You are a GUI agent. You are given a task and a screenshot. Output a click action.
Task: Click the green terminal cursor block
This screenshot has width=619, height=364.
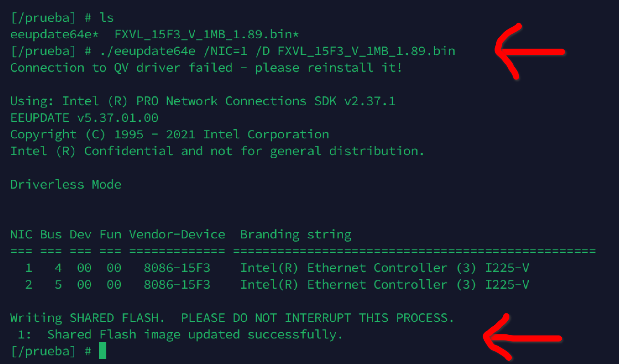click(103, 351)
